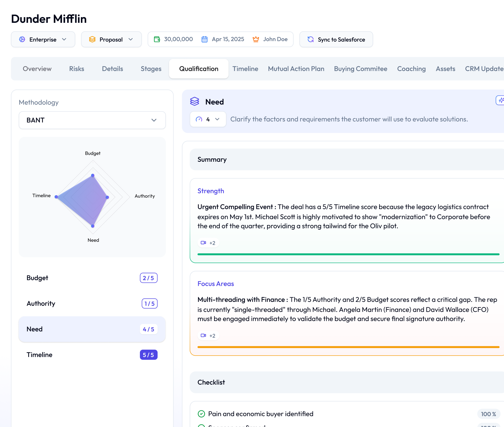Click the Checklist section header
504x427 pixels.
[x=347, y=382]
